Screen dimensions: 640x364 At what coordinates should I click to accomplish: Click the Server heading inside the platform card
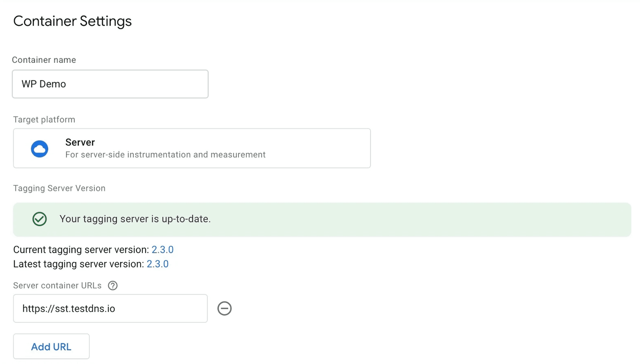pos(79,142)
